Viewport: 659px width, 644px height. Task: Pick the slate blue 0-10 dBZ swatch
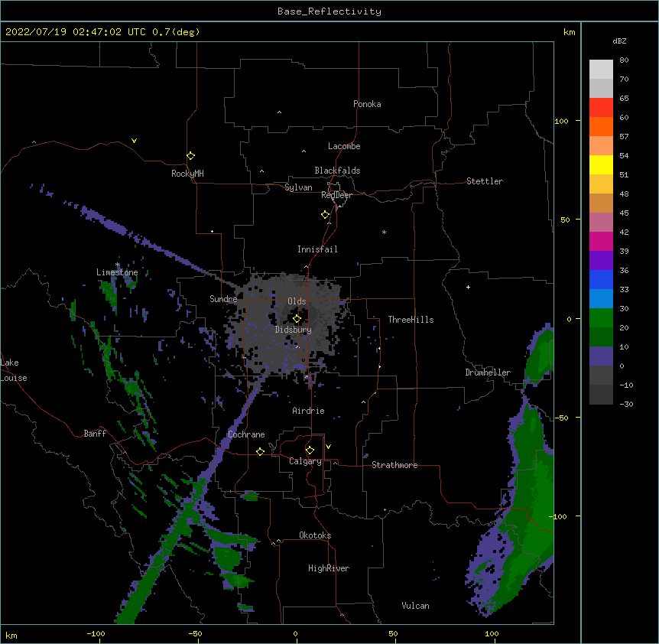pos(601,356)
